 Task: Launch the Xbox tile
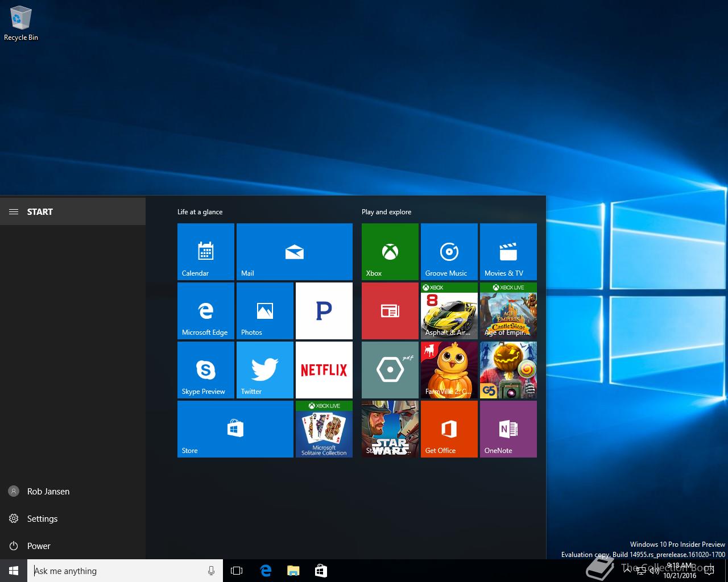390,252
